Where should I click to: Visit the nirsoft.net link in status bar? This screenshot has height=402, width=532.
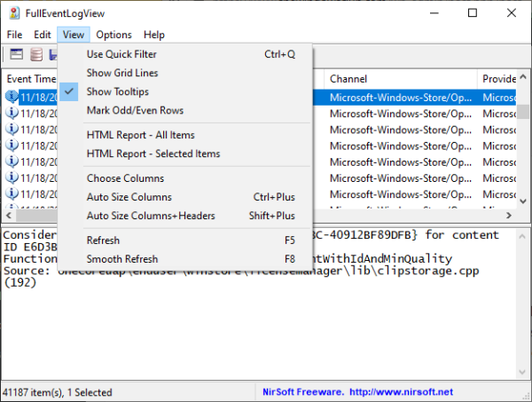pos(402,391)
